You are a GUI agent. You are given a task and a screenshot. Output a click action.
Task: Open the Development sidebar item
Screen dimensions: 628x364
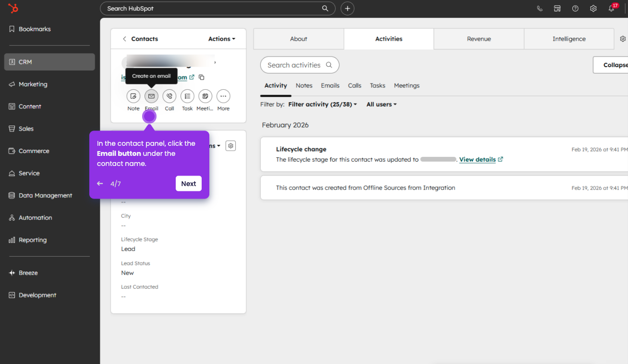tap(49, 295)
